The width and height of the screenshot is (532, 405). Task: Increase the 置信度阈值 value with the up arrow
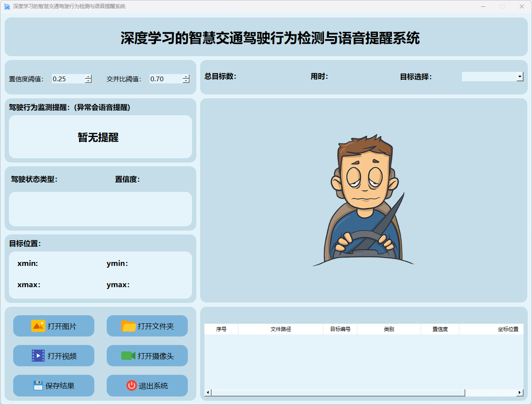88,77
